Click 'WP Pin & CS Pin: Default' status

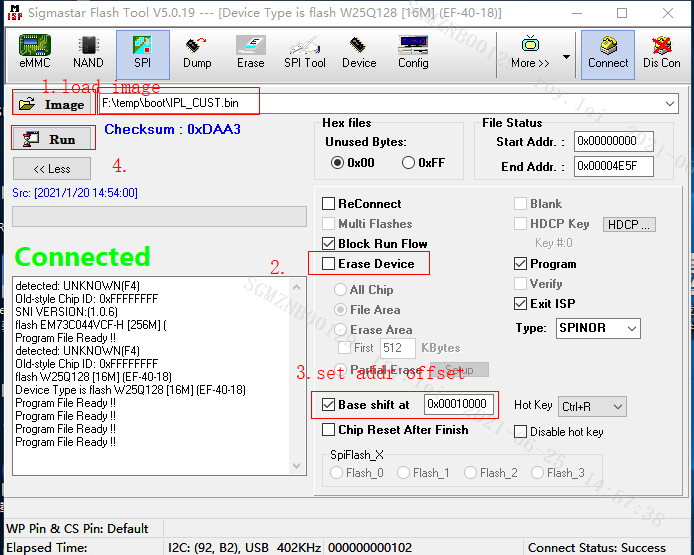point(77,528)
